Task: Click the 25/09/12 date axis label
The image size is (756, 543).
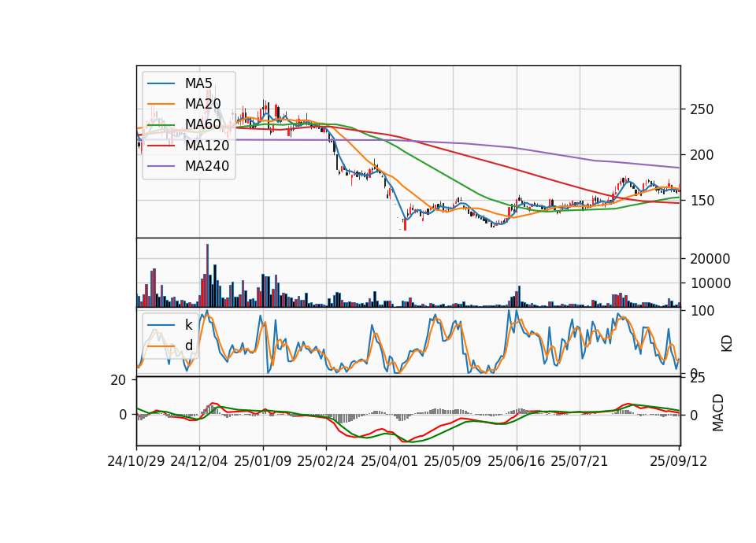Action: click(x=678, y=461)
